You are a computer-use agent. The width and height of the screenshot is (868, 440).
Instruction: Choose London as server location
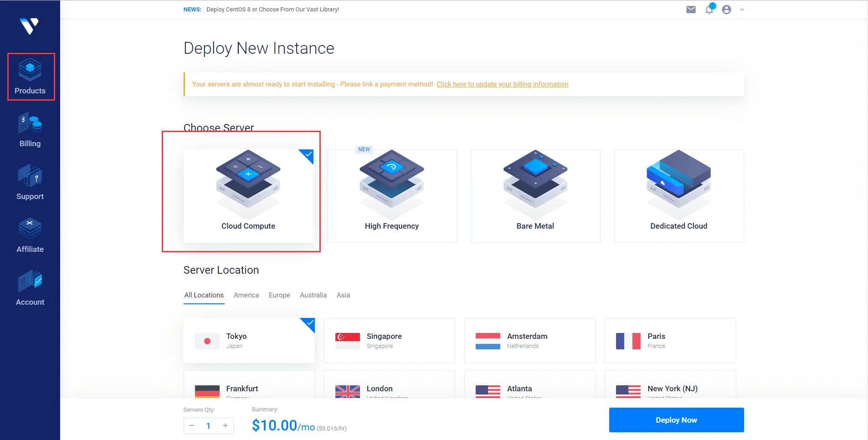390,384
